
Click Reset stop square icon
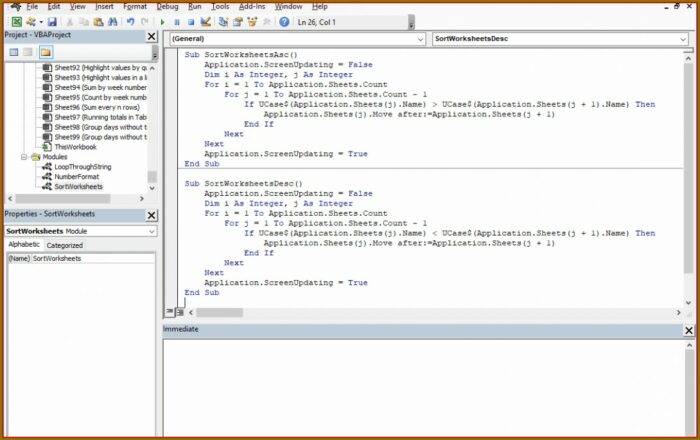coord(191,22)
